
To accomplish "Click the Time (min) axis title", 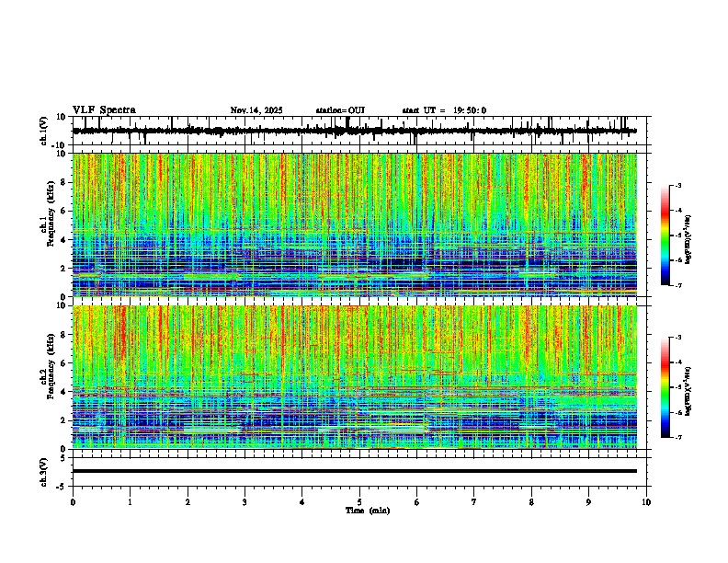I will tap(368, 511).
